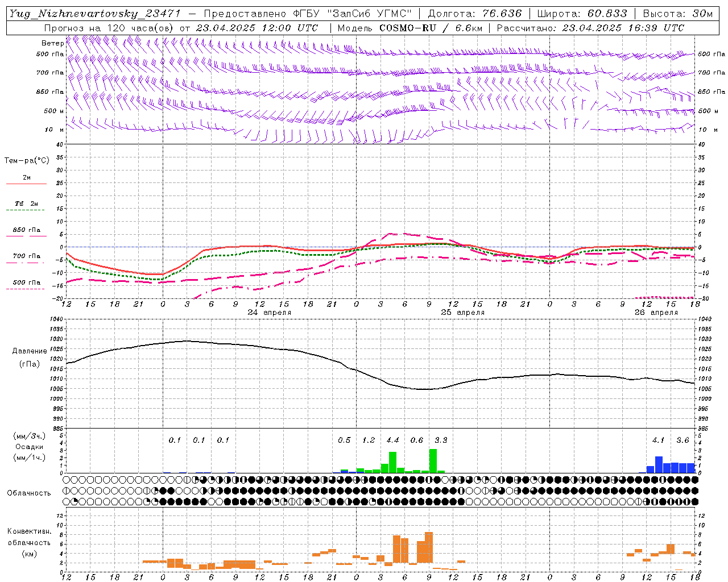
Task: Click the 4.1 precipitation value
Action: pos(659,440)
